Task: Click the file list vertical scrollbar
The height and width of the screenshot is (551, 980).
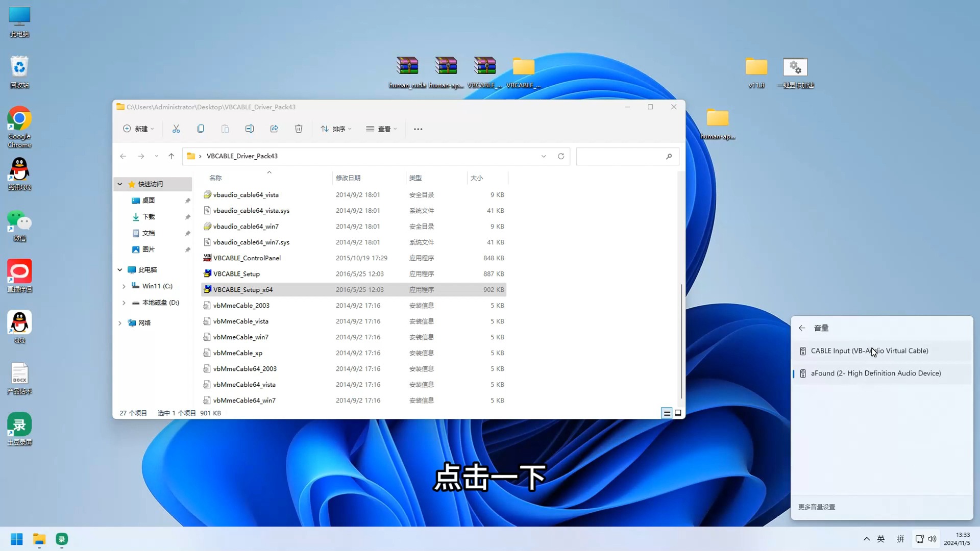Action: (x=681, y=341)
